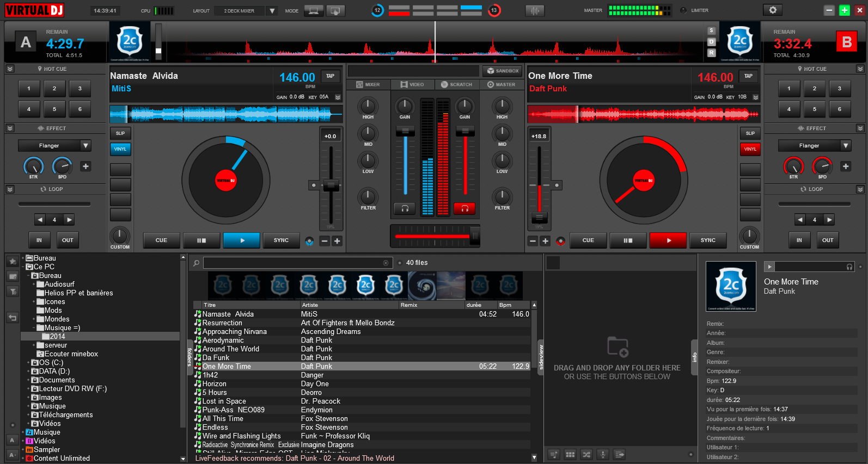This screenshot has height=464, width=868.
Task: Click the filter folder icon in sidebar
Action: tap(13, 292)
